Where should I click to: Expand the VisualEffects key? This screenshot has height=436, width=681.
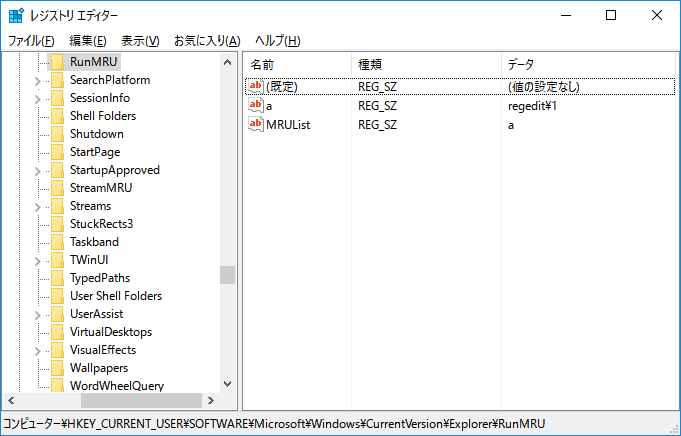pyautogui.click(x=37, y=351)
